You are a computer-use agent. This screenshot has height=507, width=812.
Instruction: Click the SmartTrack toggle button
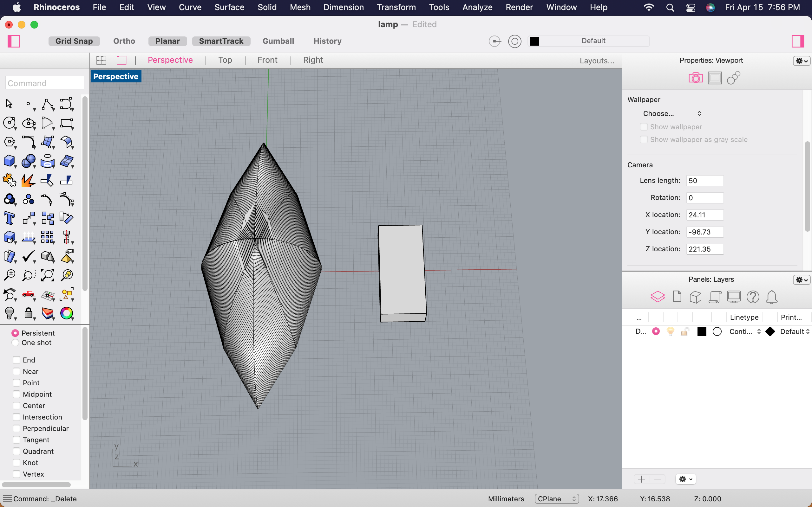222,41
